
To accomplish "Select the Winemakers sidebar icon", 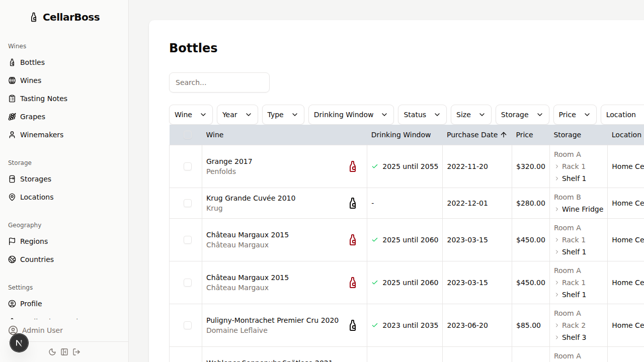I will tap(13, 134).
